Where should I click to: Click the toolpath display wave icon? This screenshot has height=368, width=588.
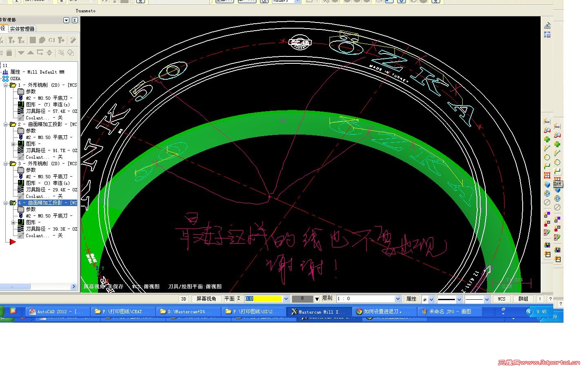[61, 53]
